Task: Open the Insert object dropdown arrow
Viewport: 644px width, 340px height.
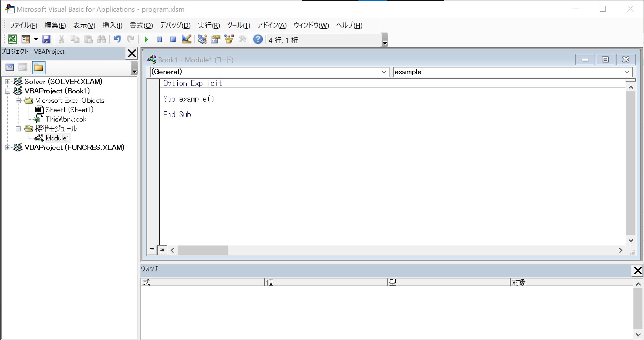Action: coord(36,39)
